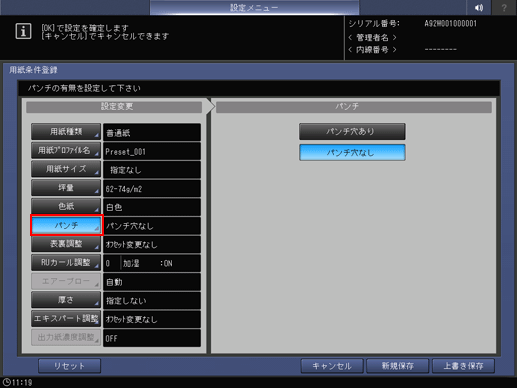Click the 指定なし paper size value

152,170
